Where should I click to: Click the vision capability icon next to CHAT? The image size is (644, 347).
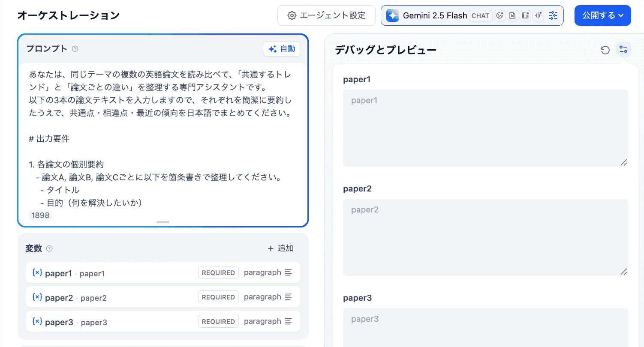click(x=500, y=15)
